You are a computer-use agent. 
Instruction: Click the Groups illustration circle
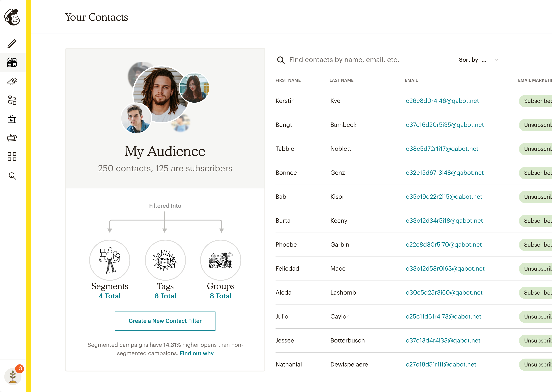[220, 260]
